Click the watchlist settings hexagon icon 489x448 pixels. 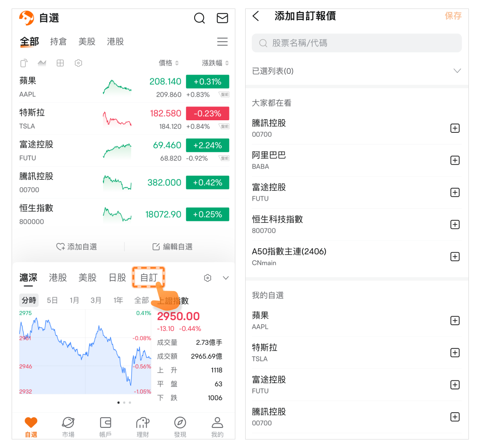coord(78,63)
